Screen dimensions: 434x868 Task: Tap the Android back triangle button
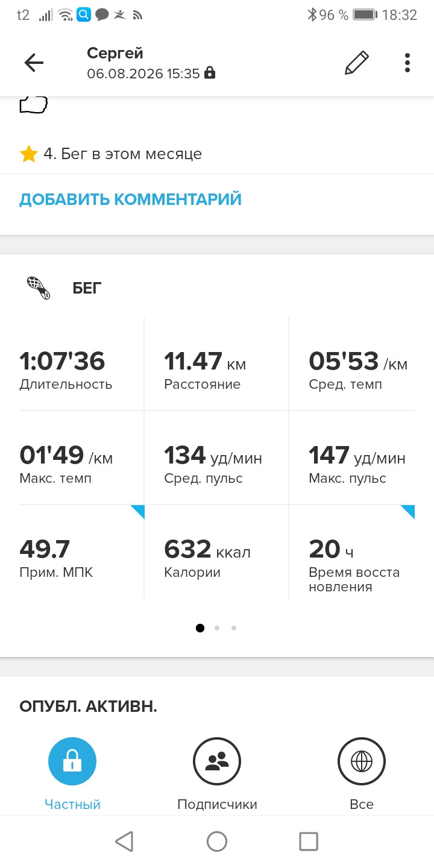pos(124,841)
